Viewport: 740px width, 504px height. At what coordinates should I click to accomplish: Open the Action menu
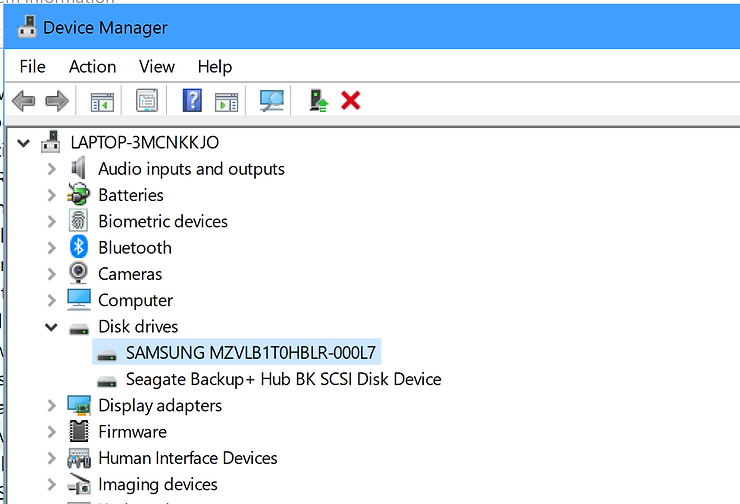pyautogui.click(x=92, y=67)
